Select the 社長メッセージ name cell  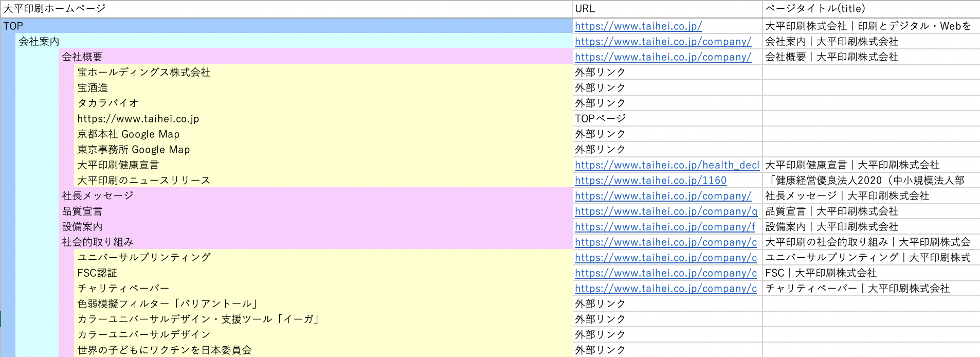[x=316, y=195]
